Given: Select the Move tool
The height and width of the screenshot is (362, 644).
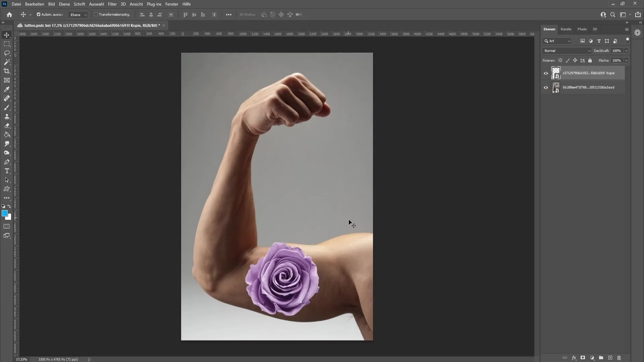Looking at the screenshot, I should point(7,35).
